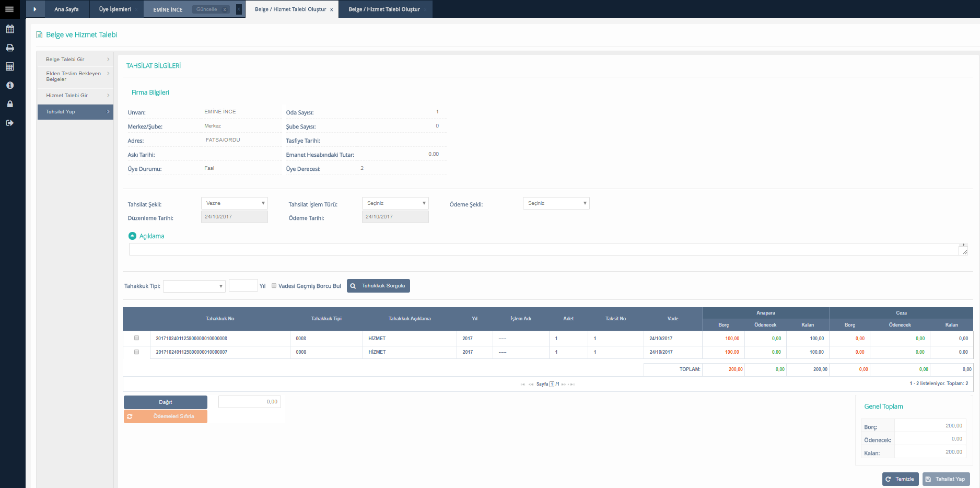Open the Güncelle sub-tab
The image size is (980, 488).
click(x=207, y=9)
